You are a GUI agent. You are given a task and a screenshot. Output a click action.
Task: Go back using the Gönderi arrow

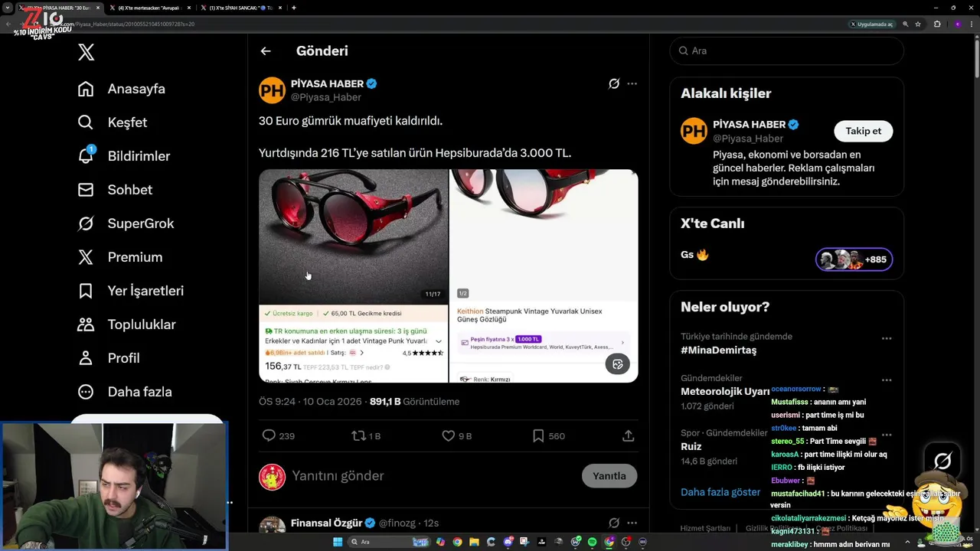point(266,51)
